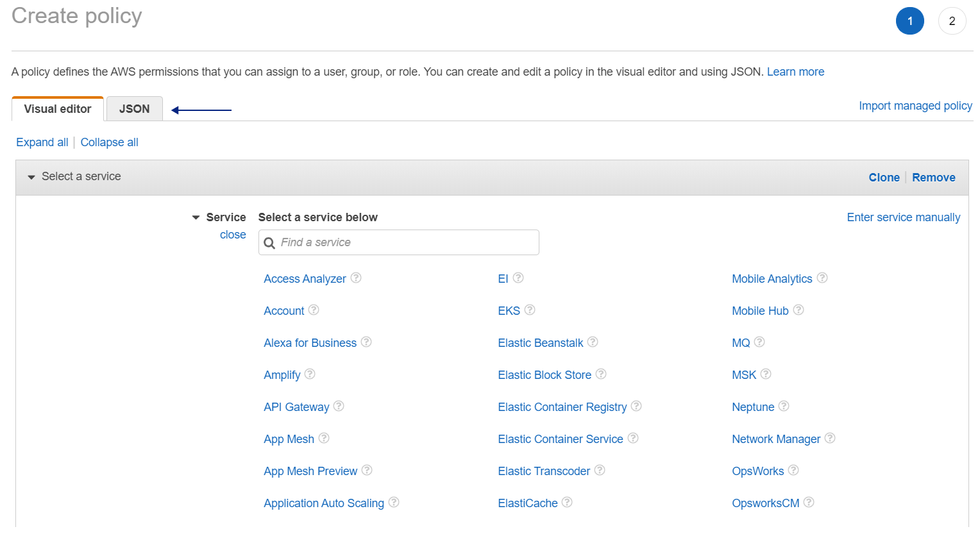Clone the permission block
This screenshot has width=980, height=536.
click(884, 178)
